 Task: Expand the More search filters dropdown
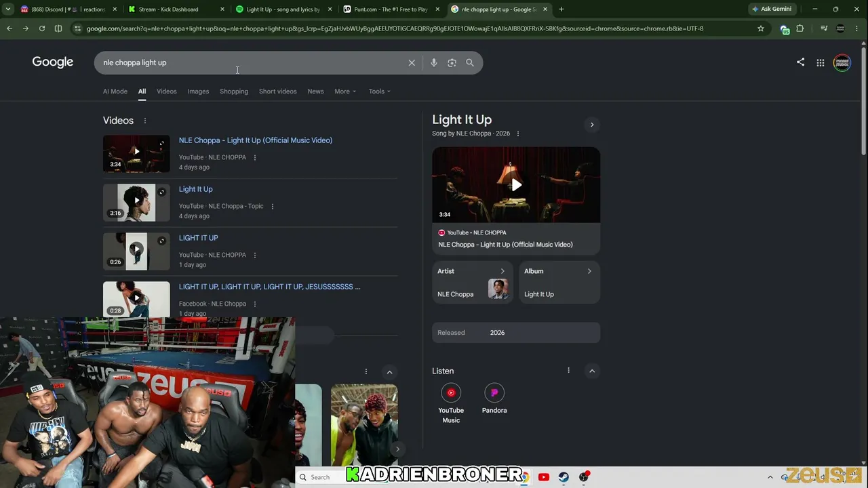pos(345,91)
